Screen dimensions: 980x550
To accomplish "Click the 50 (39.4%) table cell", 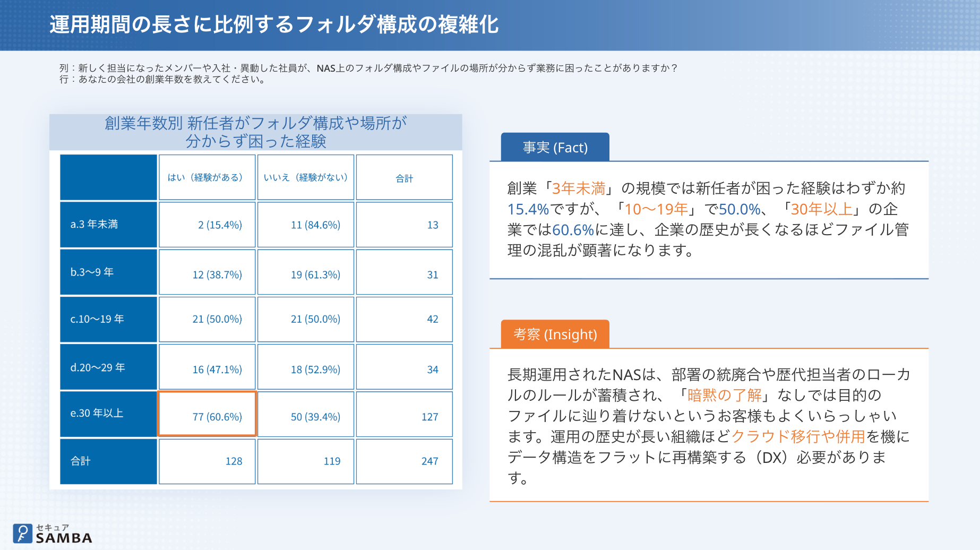I will [306, 414].
